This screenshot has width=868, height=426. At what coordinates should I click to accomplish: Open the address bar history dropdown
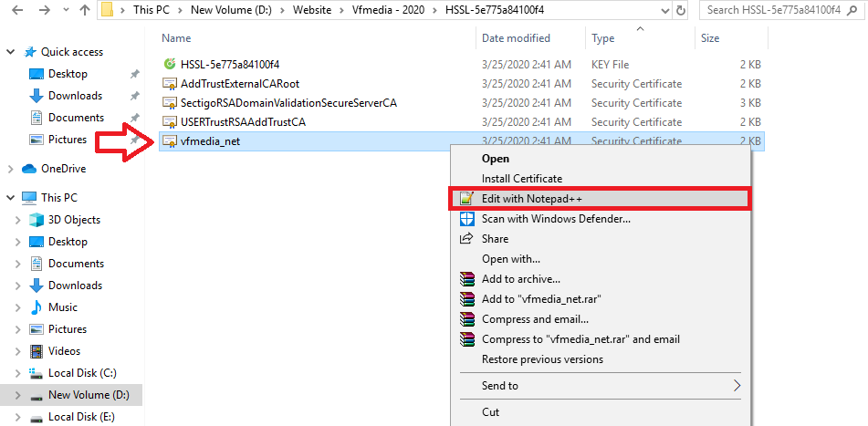(x=664, y=10)
